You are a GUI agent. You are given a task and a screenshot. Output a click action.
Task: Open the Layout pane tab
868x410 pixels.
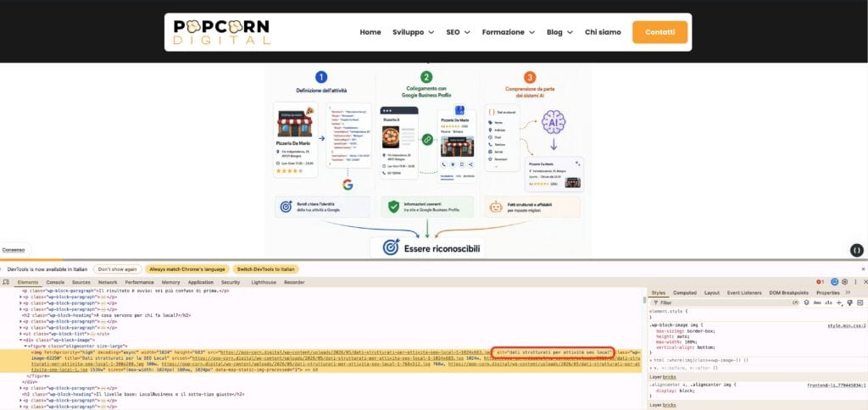click(712, 293)
